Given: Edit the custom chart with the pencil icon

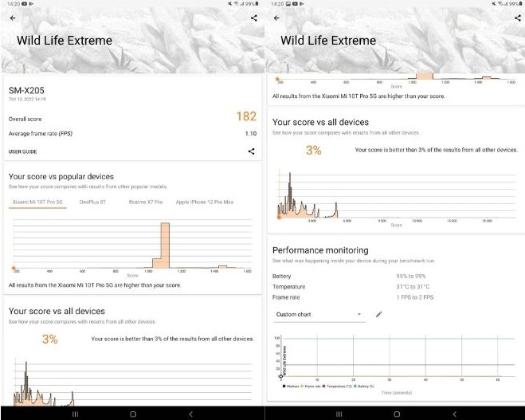Looking at the screenshot, I should click(x=378, y=314).
